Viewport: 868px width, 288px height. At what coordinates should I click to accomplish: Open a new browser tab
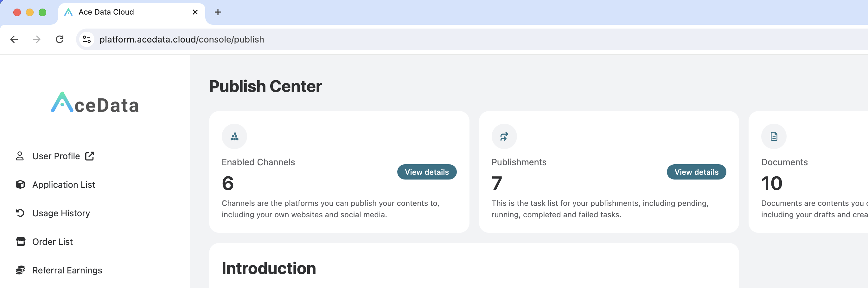(x=218, y=12)
